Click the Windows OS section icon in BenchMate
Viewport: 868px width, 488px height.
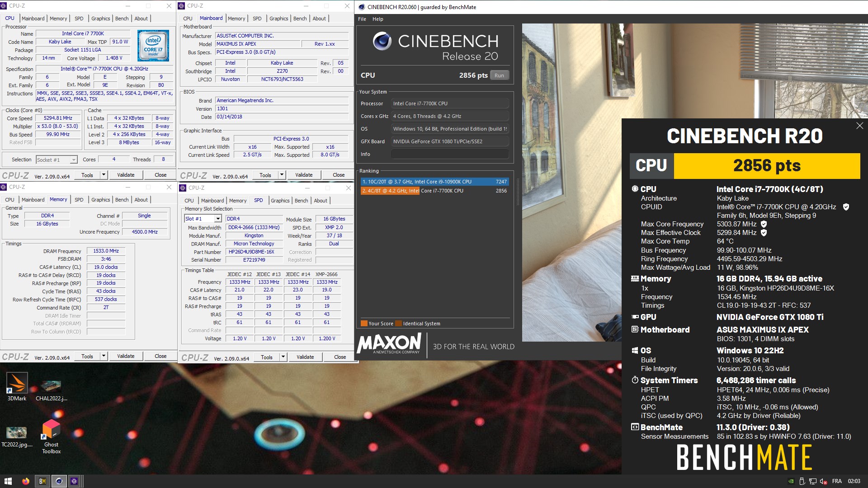635,351
